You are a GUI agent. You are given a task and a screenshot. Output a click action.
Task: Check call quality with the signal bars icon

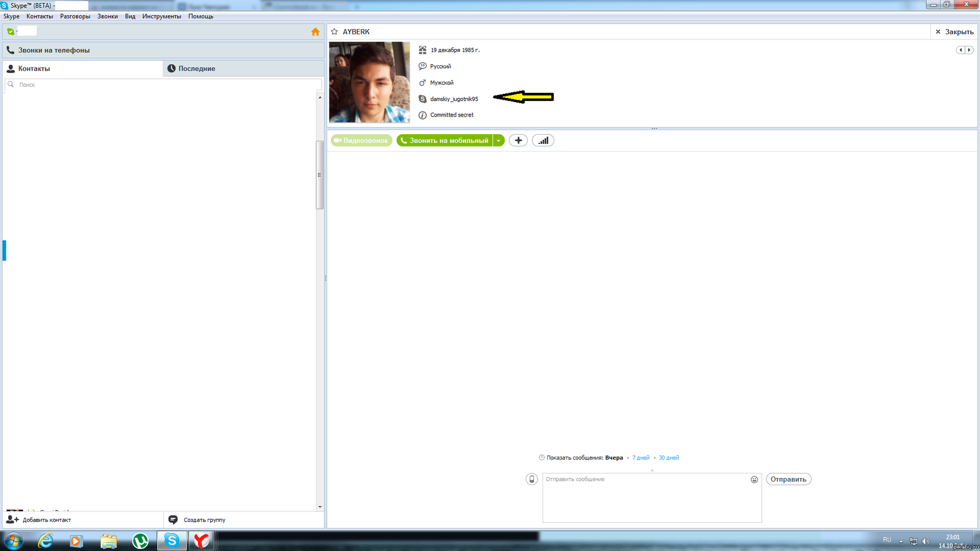tap(543, 141)
